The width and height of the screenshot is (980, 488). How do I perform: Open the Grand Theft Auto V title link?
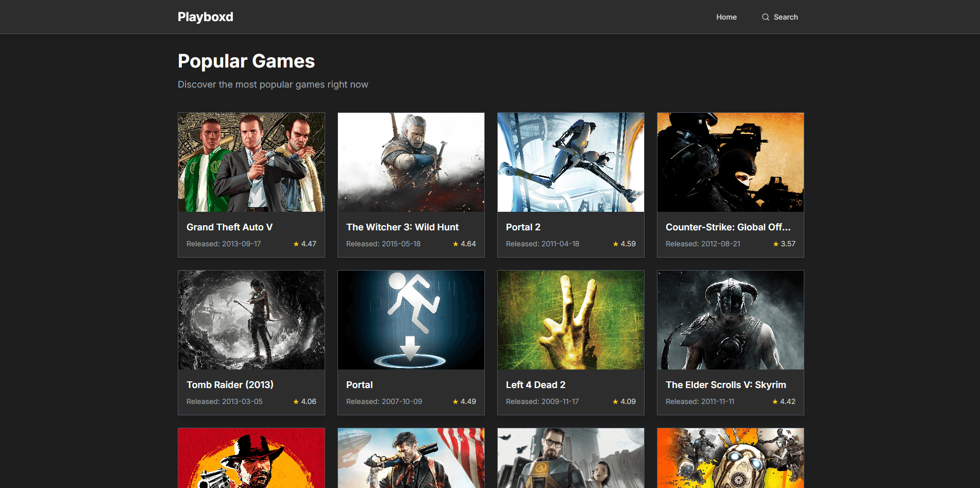pos(229,227)
